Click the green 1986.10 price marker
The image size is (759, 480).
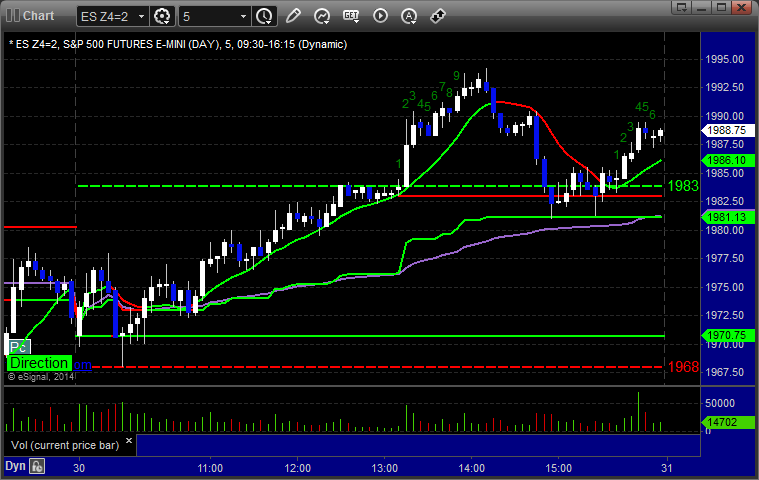(728, 161)
